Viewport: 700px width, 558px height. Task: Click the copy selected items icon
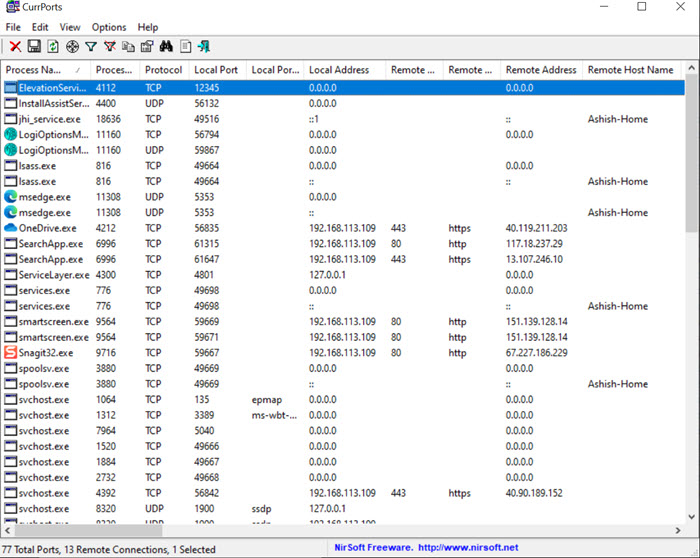tap(129, 46)
